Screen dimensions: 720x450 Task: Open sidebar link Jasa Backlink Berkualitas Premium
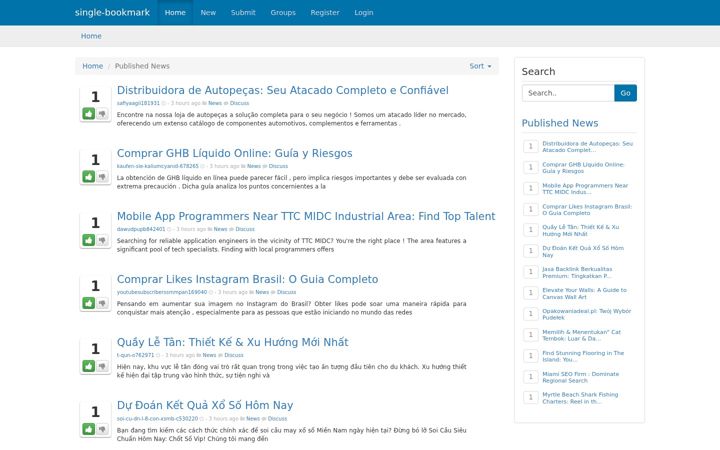pos(577,272)
